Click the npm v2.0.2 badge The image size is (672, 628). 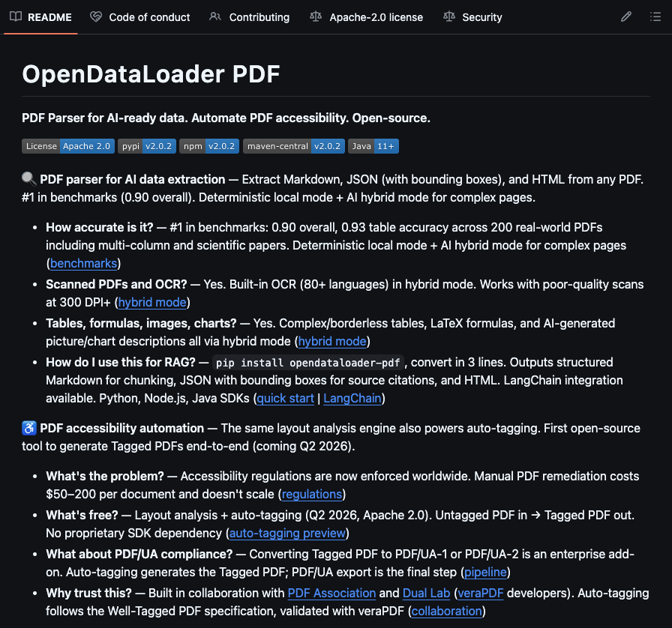pyautogui.click(x=209, y=146)
